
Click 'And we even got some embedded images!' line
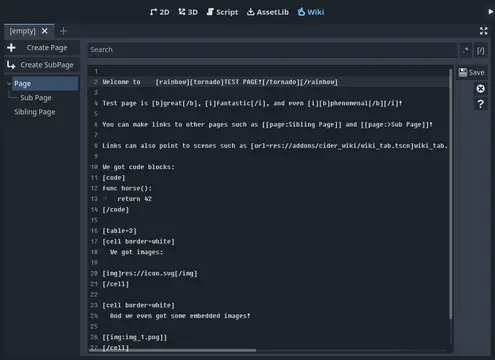[x=180, y=316]
